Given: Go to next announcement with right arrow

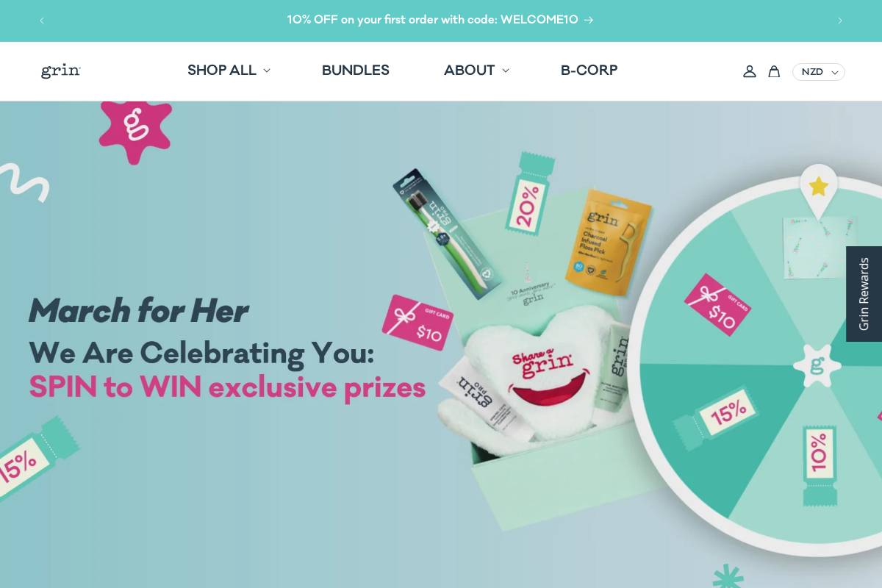Looking at the screenshot, I should tap(840, 21).
